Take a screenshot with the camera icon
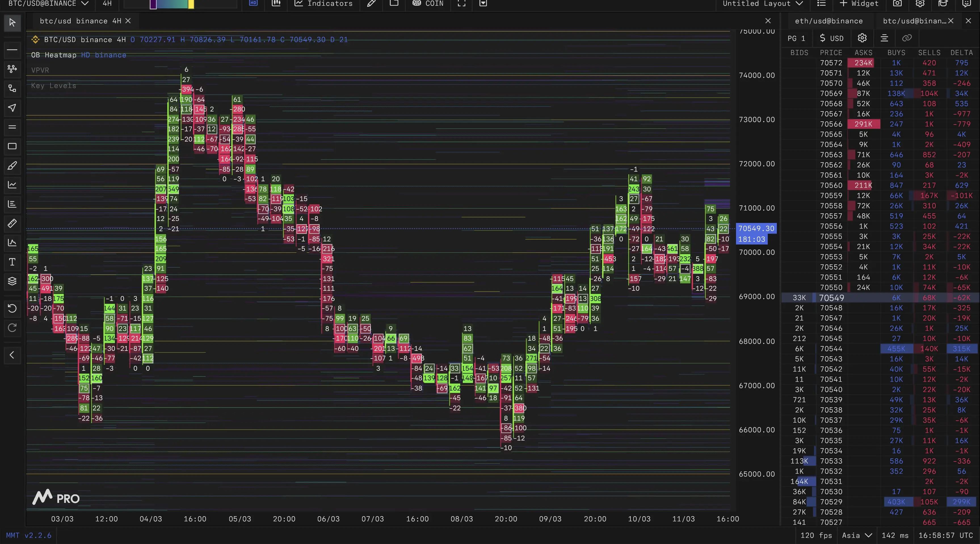This screenshot has width=980, height=544. (897, 3)
